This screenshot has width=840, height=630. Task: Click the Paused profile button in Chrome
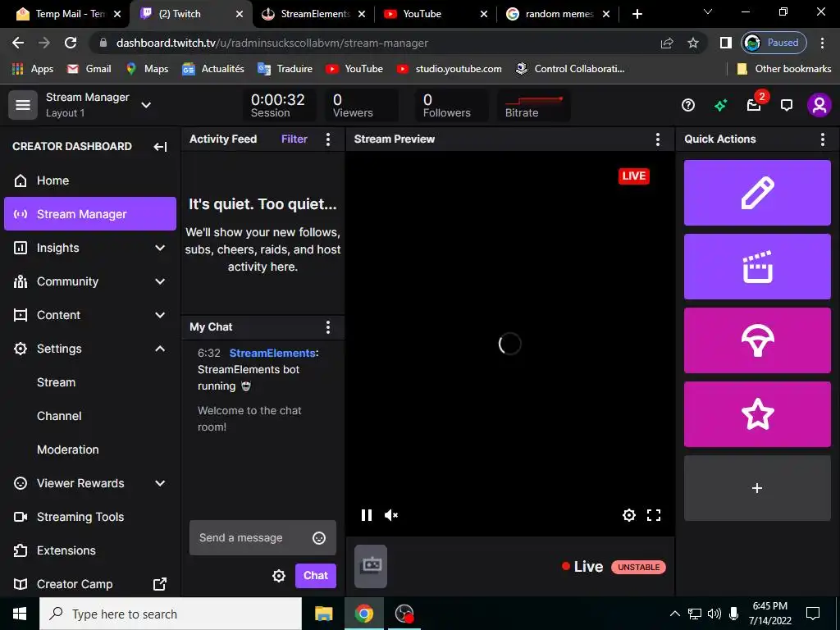[774, 43]
